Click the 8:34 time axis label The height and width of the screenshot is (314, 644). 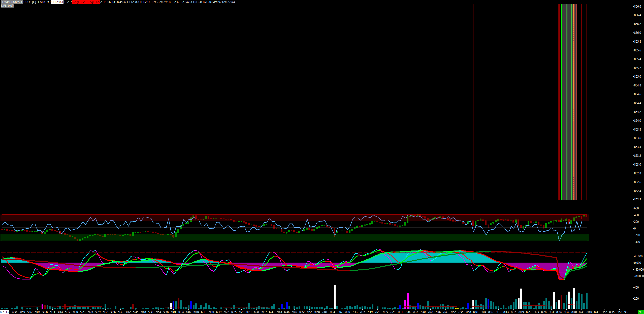[x=559, y=312]
